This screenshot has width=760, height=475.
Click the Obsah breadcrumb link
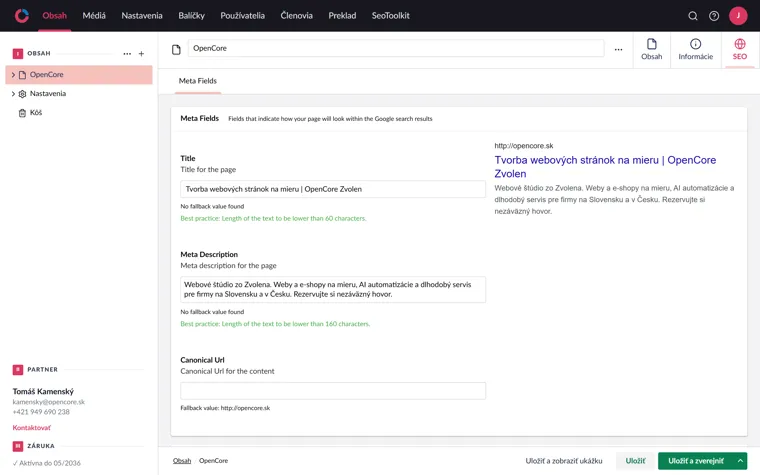point(182,460)
